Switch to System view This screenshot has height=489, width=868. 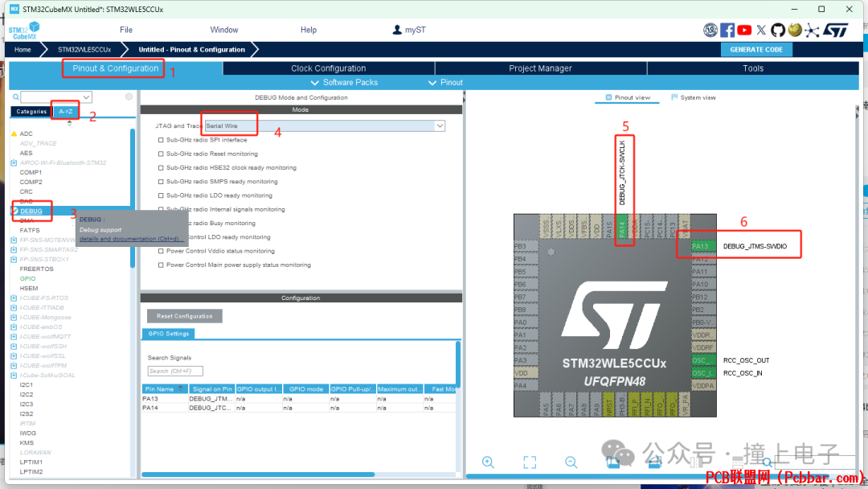click(693, 97)
